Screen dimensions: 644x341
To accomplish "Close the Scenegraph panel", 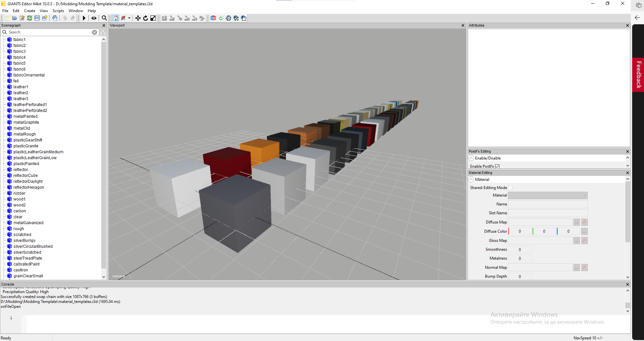I will tap(104, 25).
